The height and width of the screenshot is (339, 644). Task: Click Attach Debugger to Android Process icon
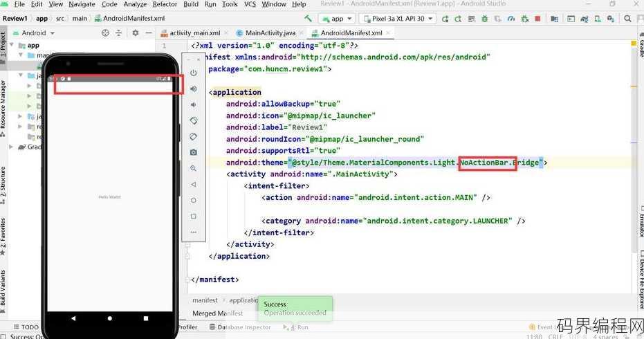click(524, 19)
